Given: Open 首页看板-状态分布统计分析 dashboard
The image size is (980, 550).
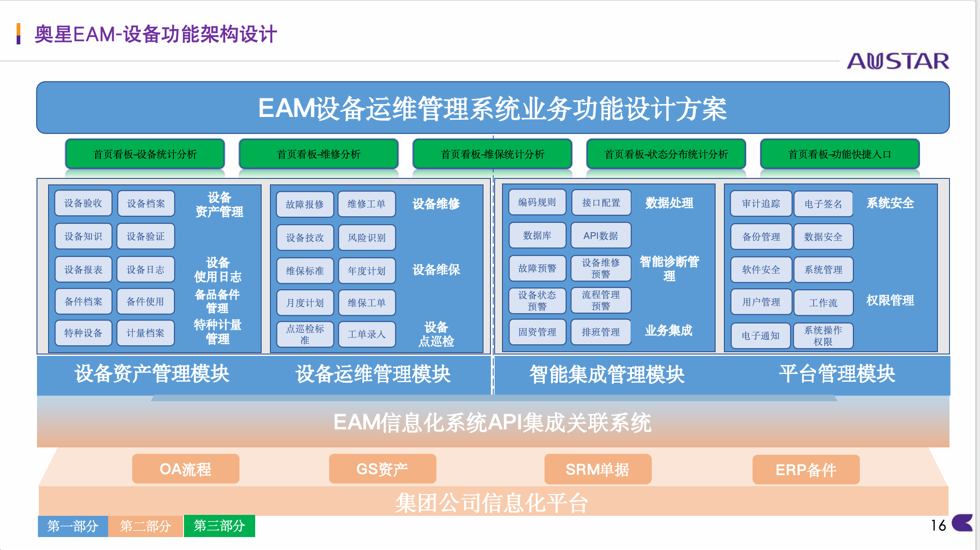Looking at the screenshot, I should [666, 154].
